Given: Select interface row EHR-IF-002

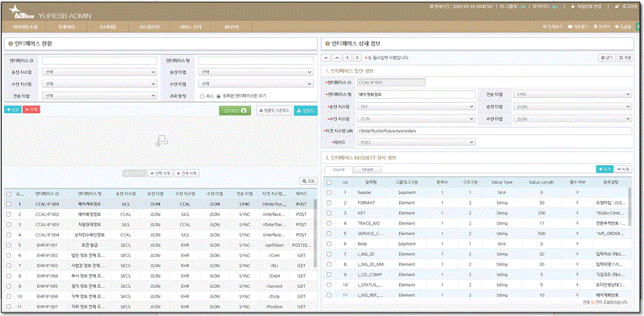Looking at the screenshot, I should click(x=158, y=255).
